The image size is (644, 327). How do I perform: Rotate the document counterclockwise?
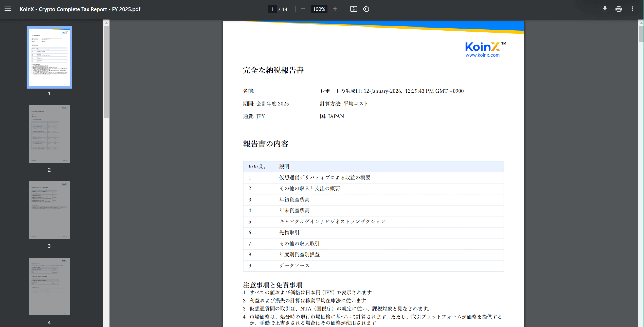coord(366,9)
